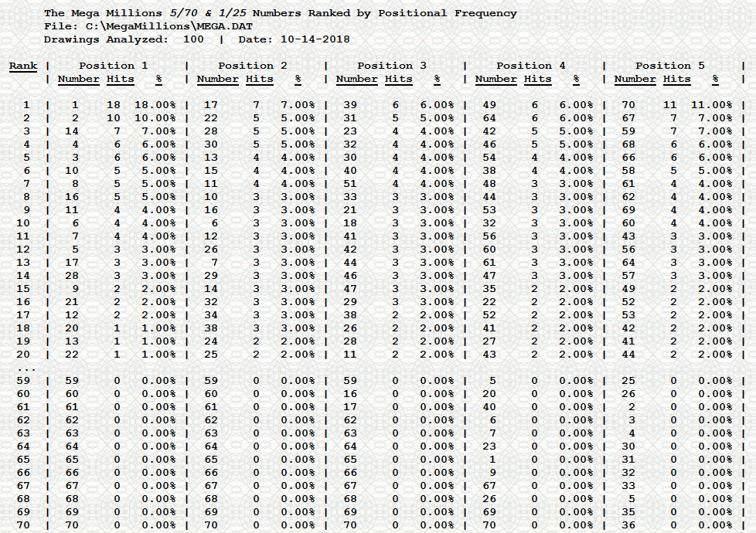The width and height of the screenshot is (756, 533).
Task: Click the Drawings Analyzed value 100
Action: 193,39
